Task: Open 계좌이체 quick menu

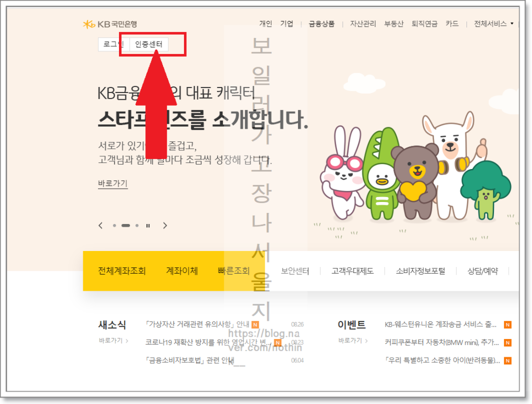Action: tap(182, 271)
